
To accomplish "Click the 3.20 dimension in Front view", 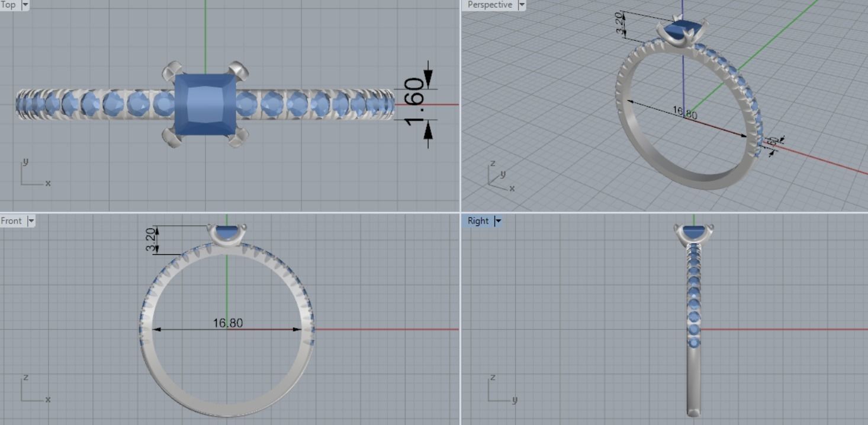I will click(150, 239).
